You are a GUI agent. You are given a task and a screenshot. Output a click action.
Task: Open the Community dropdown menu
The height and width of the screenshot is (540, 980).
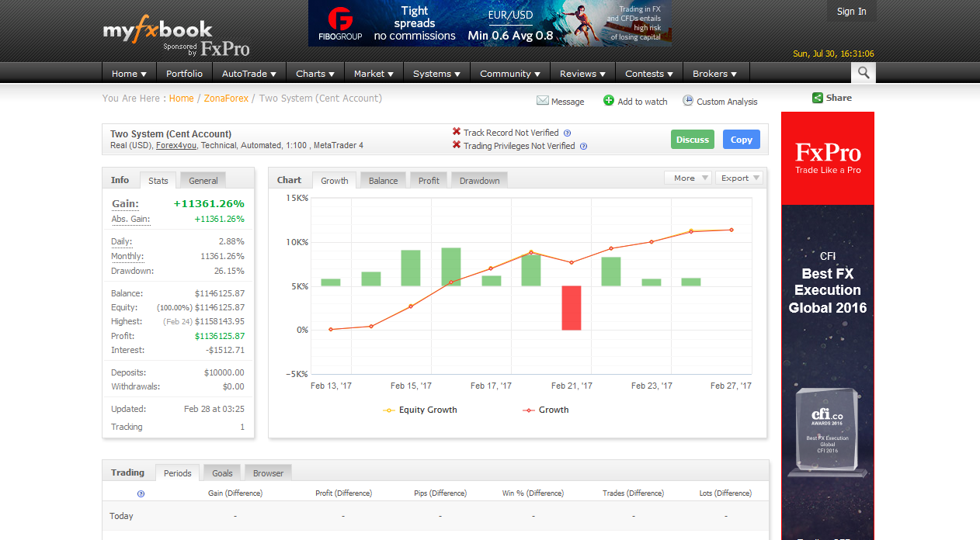coord(510,74)
